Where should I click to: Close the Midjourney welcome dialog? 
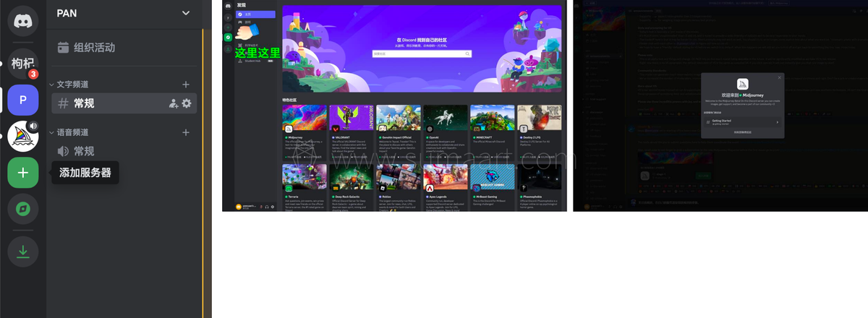tap(779, 77)
